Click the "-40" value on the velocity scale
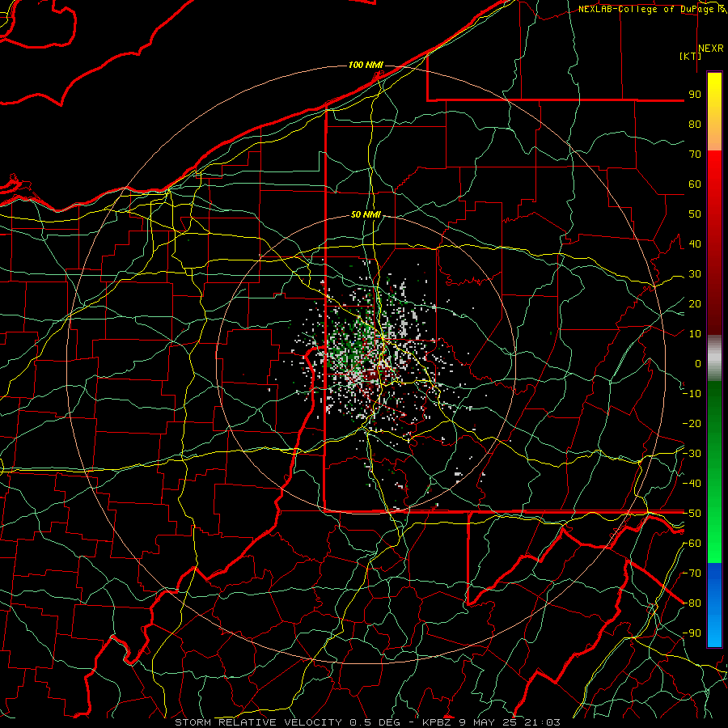This screenshot has height=728, width=728. 692,484
